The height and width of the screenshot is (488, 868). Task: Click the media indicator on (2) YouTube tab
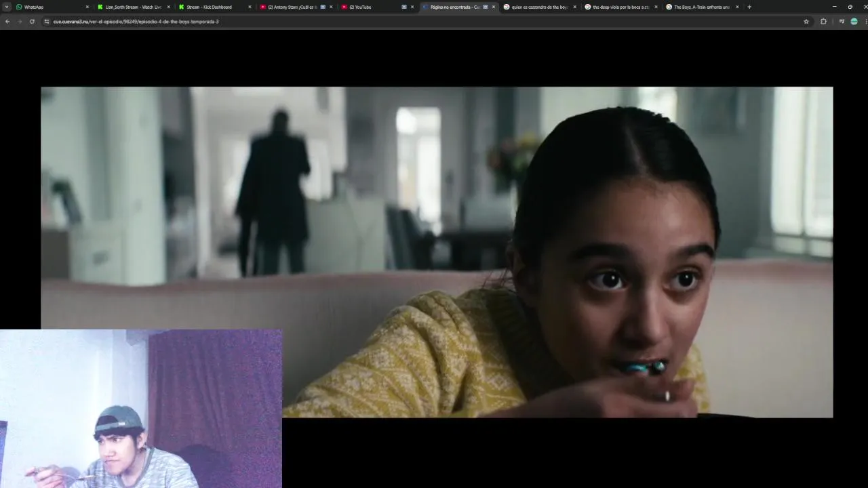pyautogui.click(x=404, y=7)
